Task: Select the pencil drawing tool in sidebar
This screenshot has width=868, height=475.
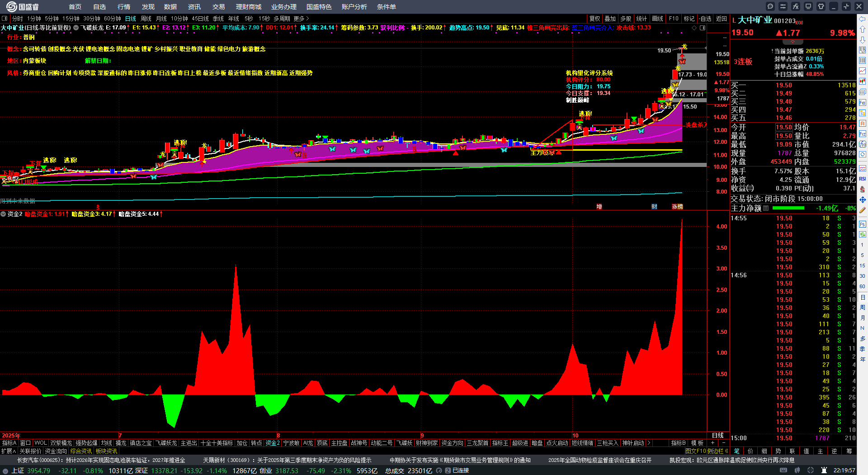Action: [x=863, y=210]
